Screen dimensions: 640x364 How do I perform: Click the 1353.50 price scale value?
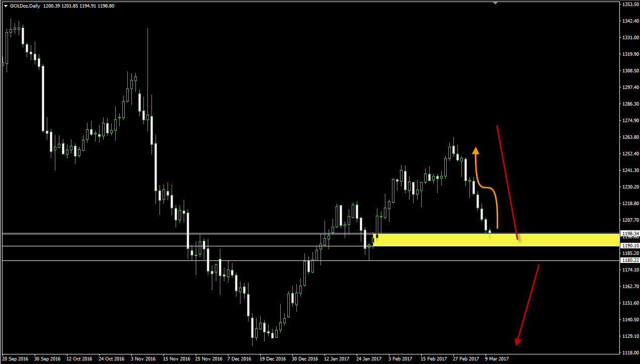click(630, 5)
